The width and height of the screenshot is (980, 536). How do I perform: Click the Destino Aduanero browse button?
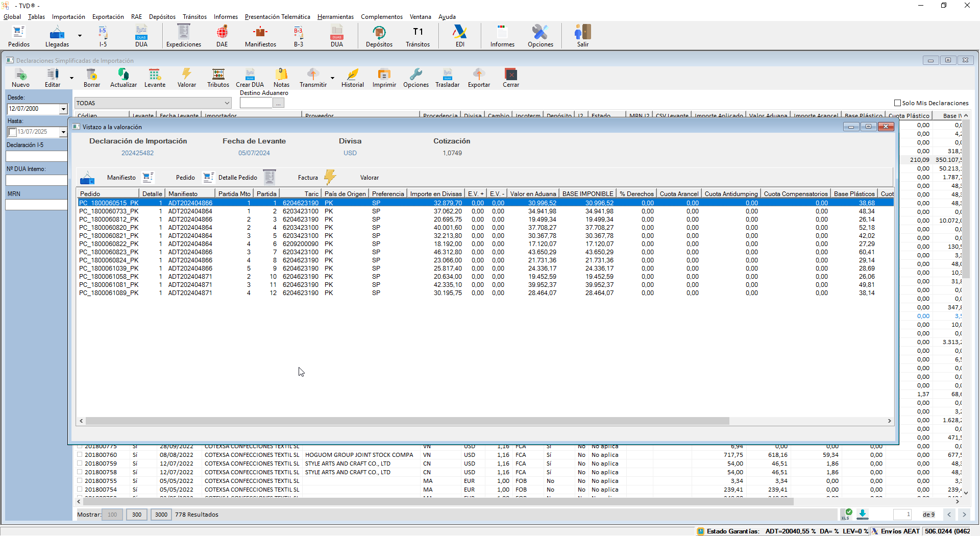coord(278,103)
